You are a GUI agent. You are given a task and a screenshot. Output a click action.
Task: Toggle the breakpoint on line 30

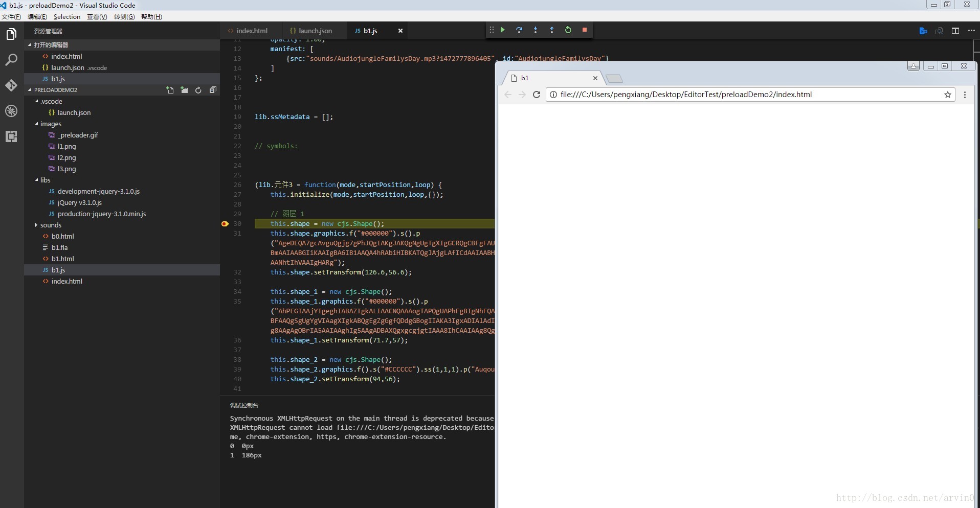click(x=225, y=224)
